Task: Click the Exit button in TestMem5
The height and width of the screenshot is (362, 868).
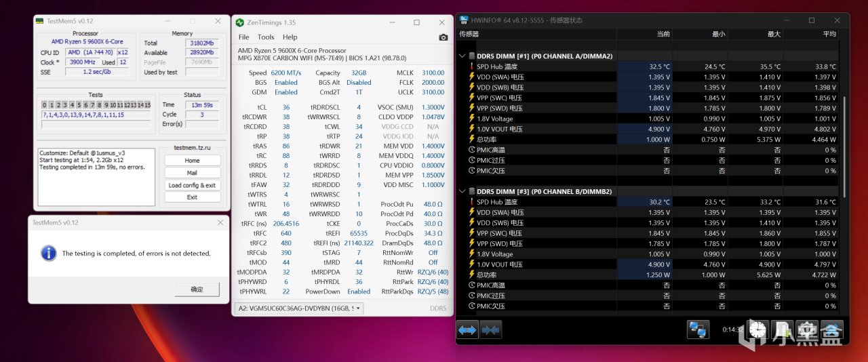Action: tap(192, 197)
